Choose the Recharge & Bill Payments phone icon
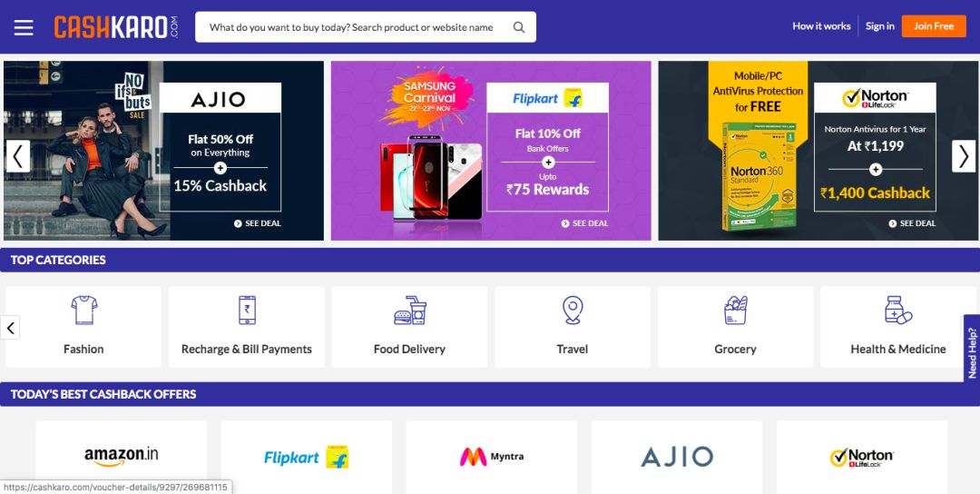The image size is (980, 494). click(x=247, y=310)
